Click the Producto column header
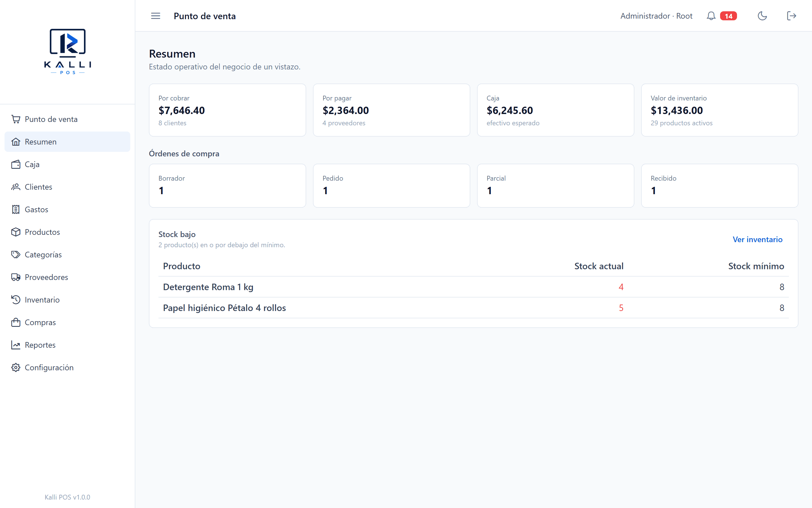The image size is (812, 508). point(182,266)
